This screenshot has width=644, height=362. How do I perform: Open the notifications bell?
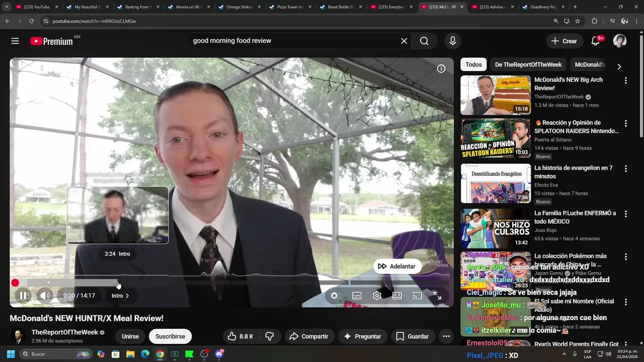[596, 41]
